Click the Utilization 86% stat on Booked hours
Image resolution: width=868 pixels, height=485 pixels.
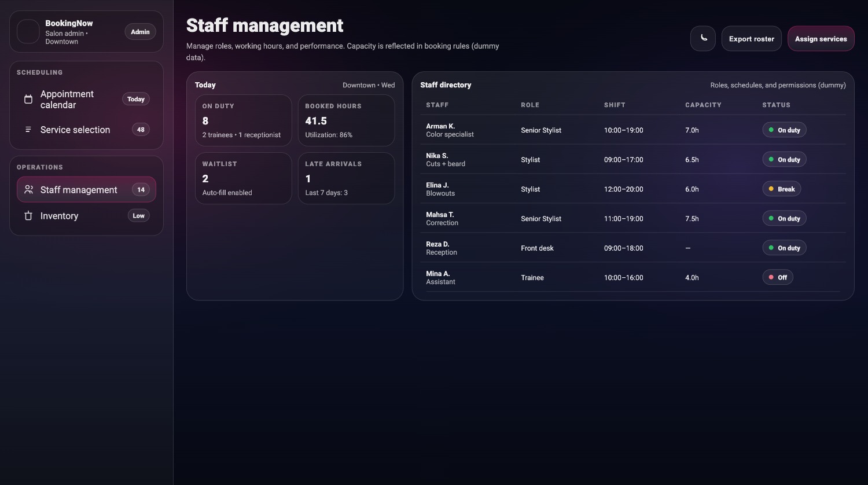[329, 135]
